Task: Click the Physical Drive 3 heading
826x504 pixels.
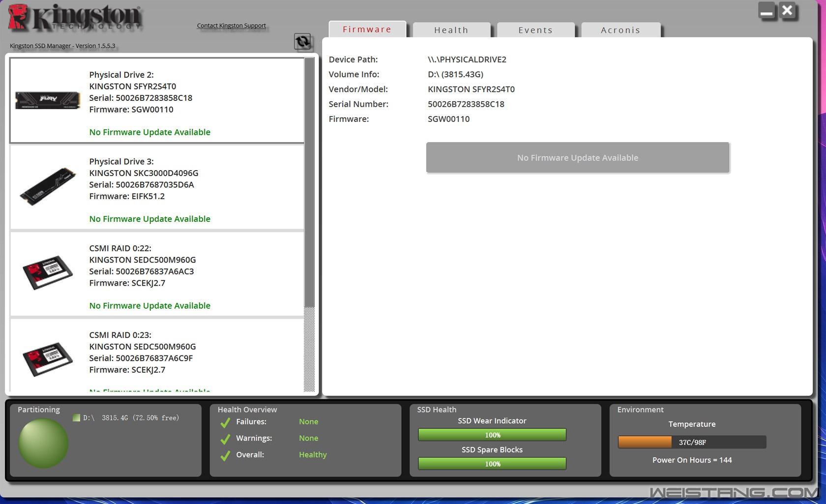Action: point(121,161)
